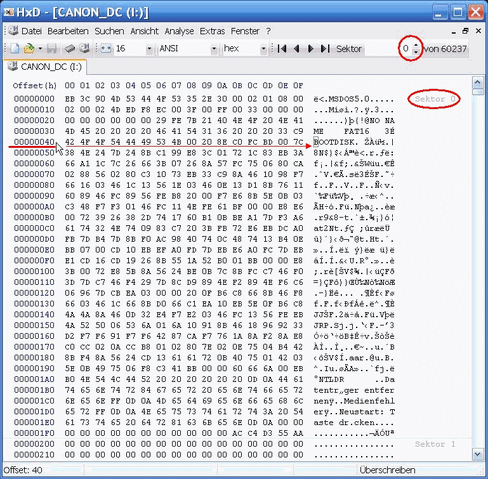The width and height of the screenshot is (488, 479).
Task: Click the HxD application title bar icon
Action: coord(9,12)
